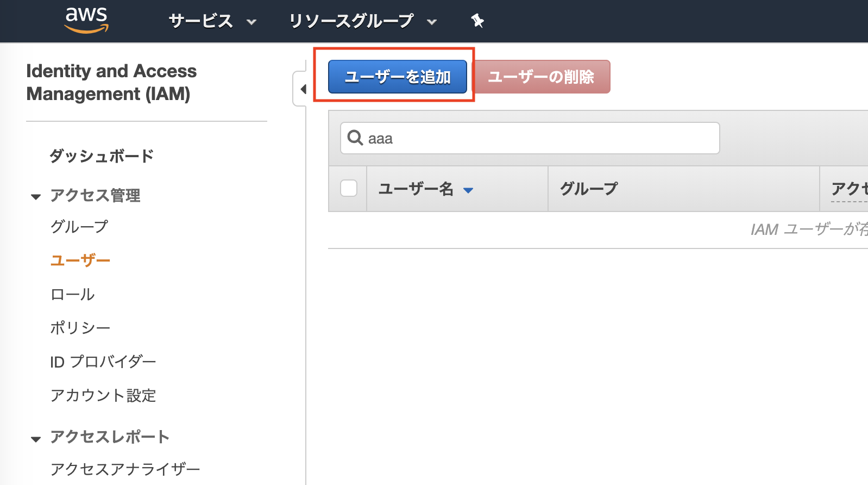
Task: Collapse the アクセスレポート section triangle
Action: tap(36, 439)
